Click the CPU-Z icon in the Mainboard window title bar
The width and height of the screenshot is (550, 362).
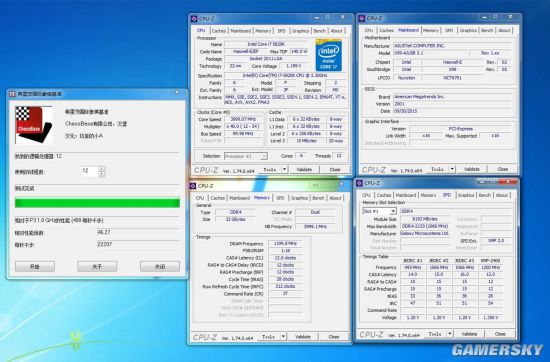(x=362, y=18)
